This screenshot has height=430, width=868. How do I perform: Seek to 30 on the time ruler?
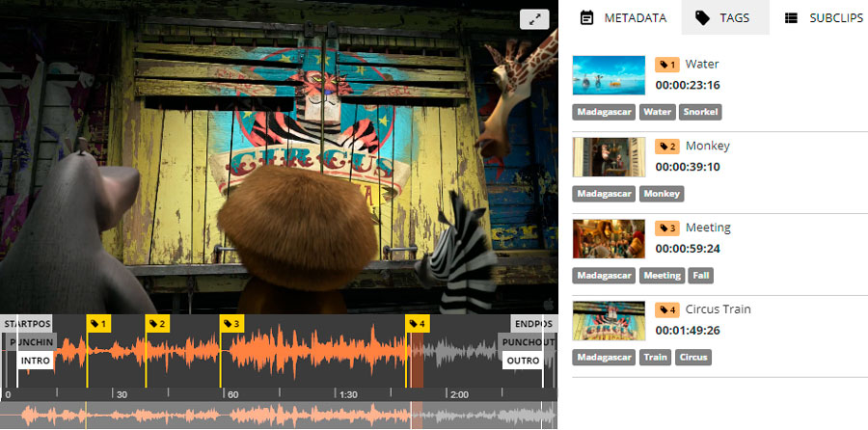[x=122, y=394]
